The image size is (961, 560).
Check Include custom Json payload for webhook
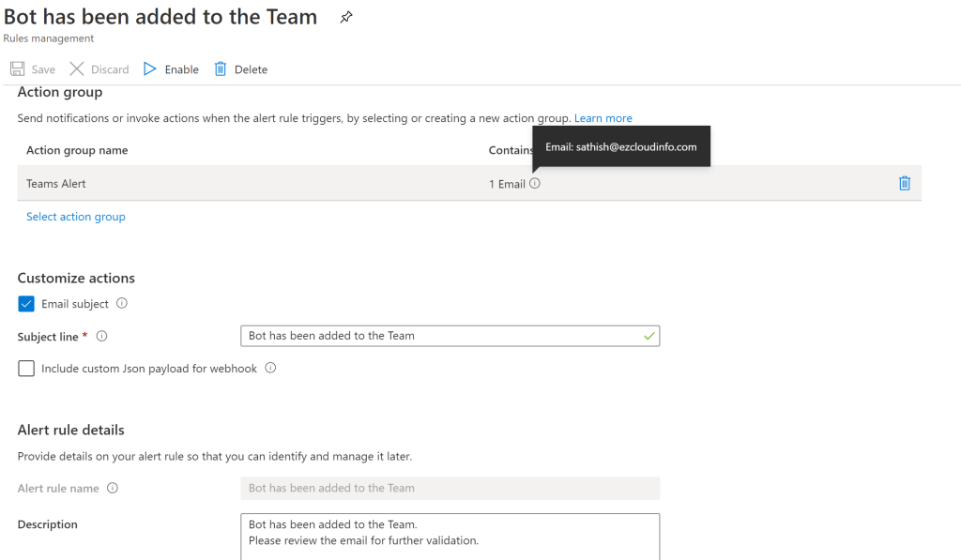pyautogui.click(x=26, y=369)
